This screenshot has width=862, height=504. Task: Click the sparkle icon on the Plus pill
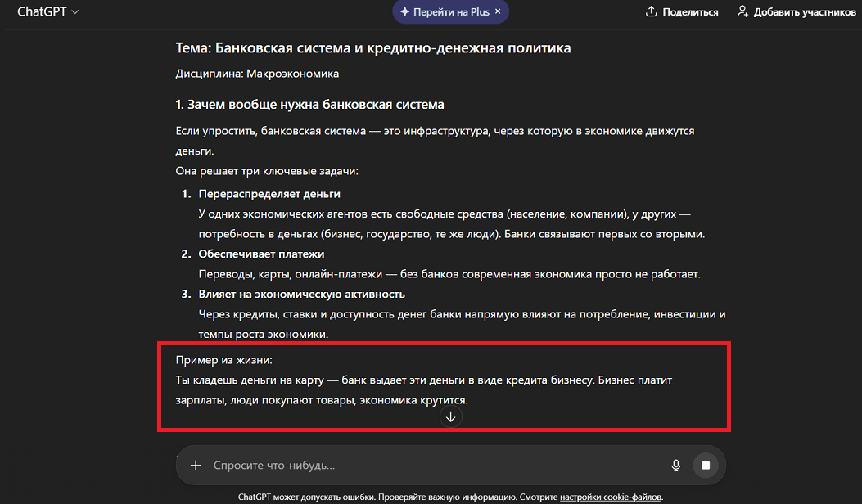pos(404,12)
